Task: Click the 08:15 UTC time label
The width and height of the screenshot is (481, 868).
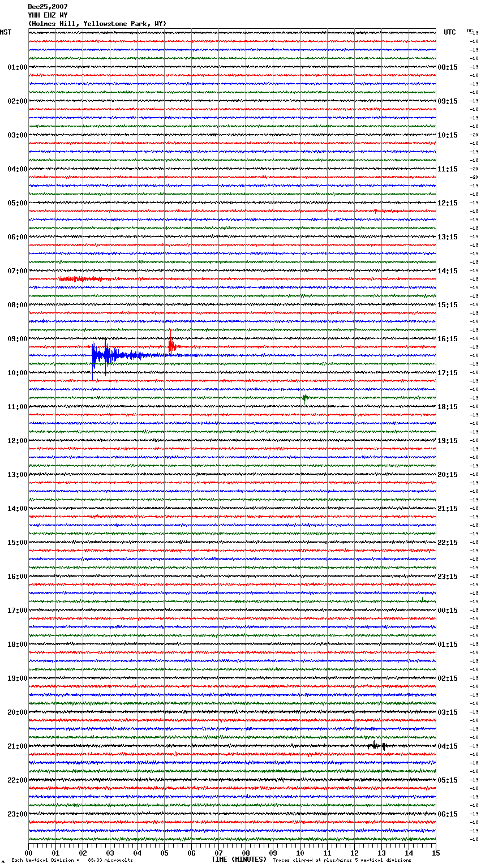Action: click(448, 67)
